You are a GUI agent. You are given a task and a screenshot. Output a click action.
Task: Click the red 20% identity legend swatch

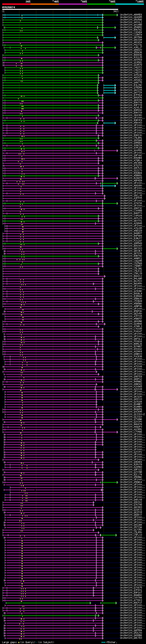[16, 4]
